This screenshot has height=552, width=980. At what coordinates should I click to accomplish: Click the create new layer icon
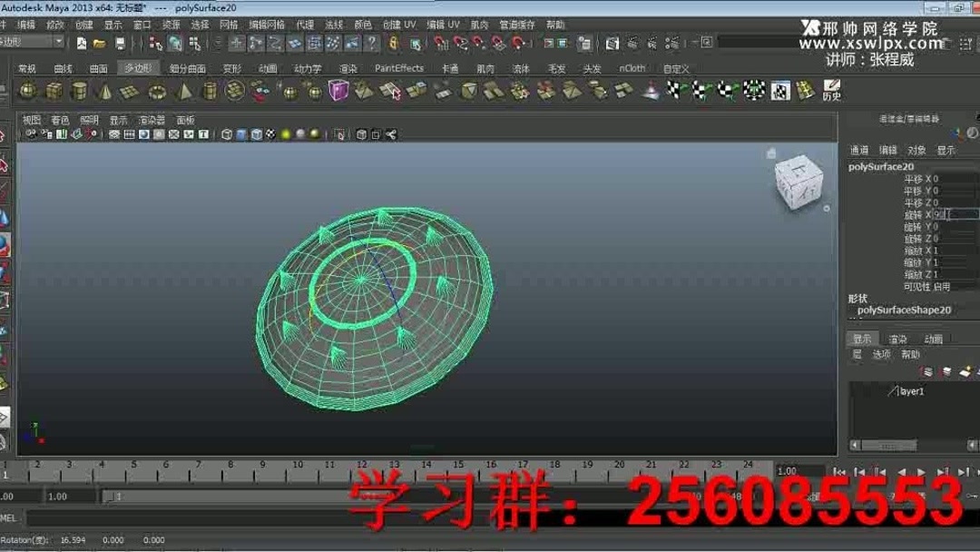coord(967,370)
